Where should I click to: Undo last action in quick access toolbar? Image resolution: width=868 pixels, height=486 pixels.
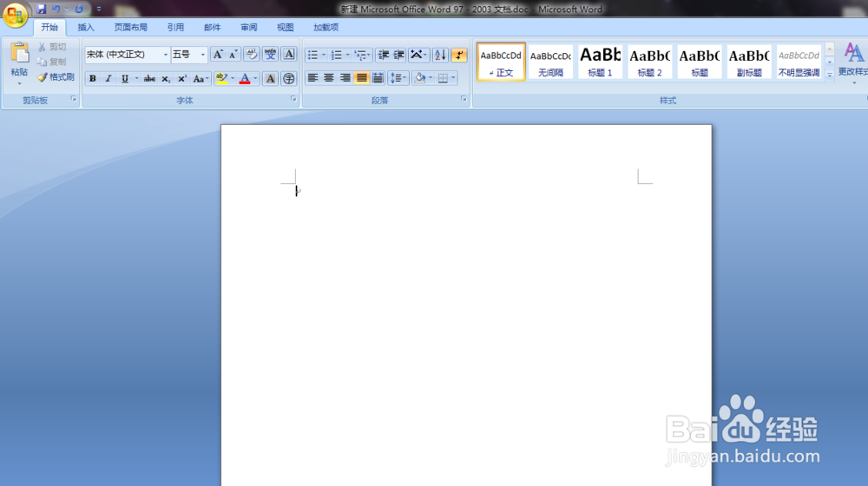(56, 9)
